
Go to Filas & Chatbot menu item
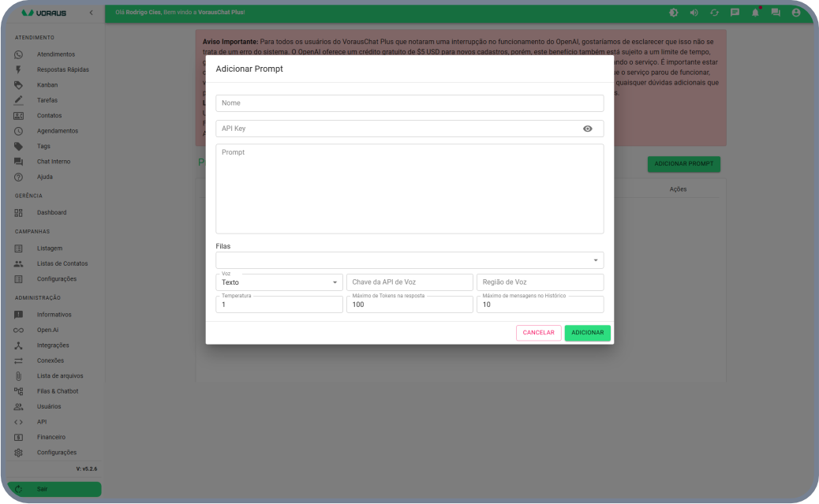57,391
